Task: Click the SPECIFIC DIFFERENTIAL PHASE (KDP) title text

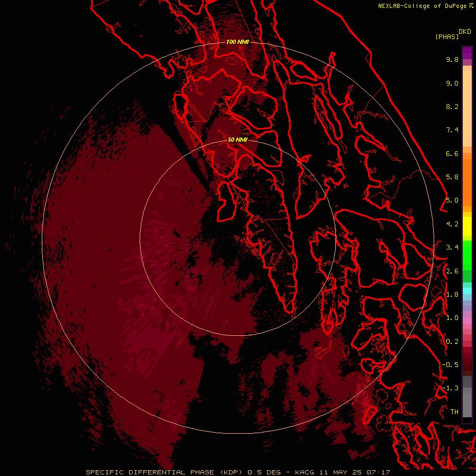Action: [163, 472]
